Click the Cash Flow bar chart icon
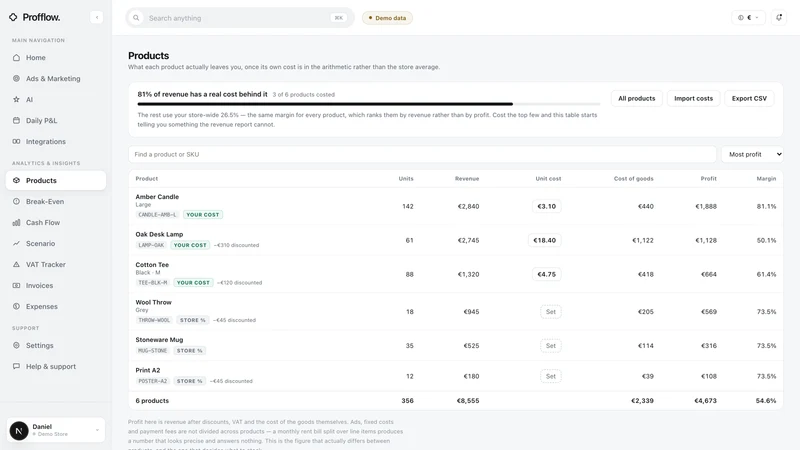The image size is (800, 450). (16, 222)
